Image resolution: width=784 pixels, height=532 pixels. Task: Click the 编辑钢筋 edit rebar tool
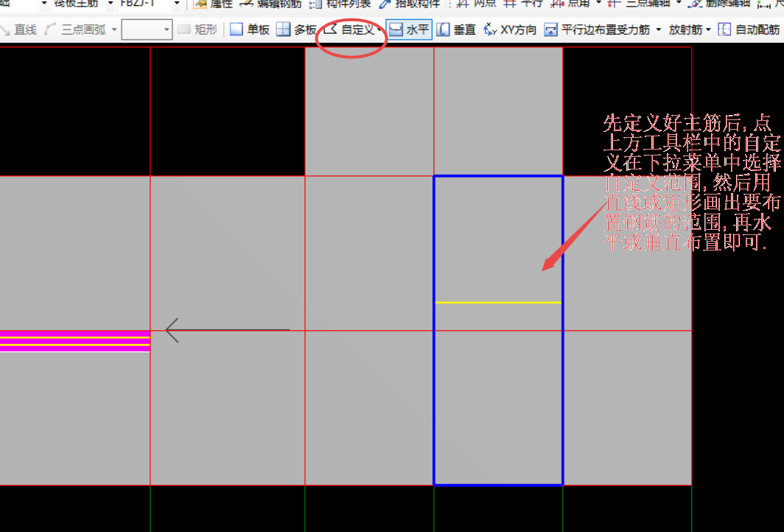point(270,4)
